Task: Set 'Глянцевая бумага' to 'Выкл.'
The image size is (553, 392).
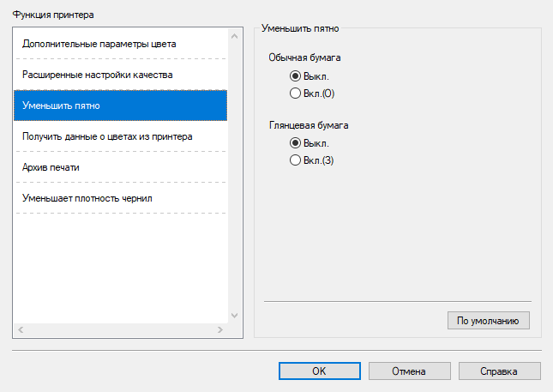Action: point(296,143)
